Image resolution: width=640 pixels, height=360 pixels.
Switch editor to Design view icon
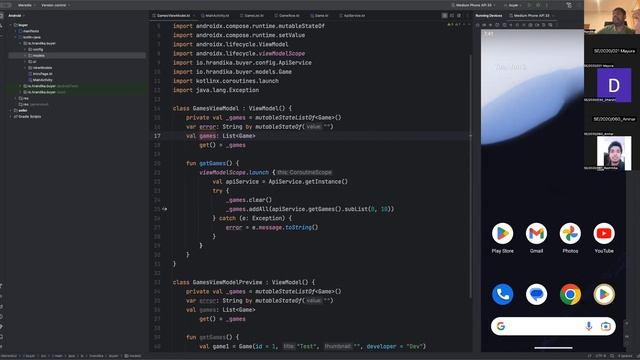459,16
